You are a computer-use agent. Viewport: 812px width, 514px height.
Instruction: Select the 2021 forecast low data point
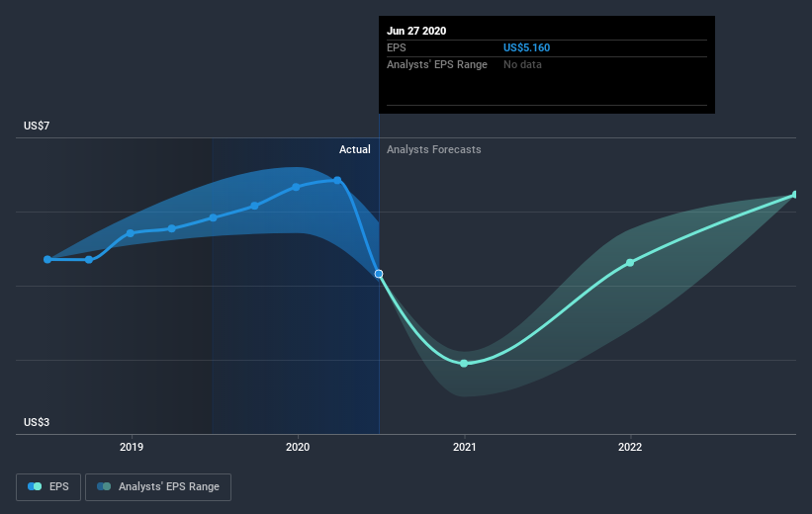point(464,364)
